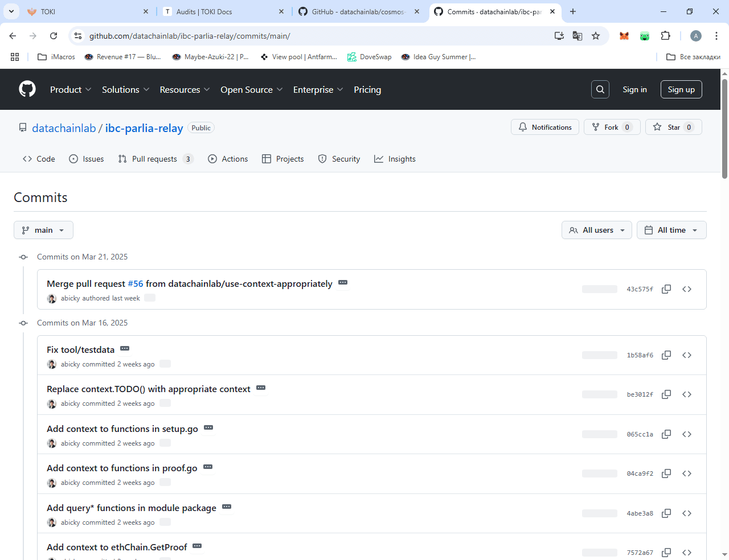The image size is (729, 560).
Task: Expand the Resources navigation menu
Action: (185, 89)
